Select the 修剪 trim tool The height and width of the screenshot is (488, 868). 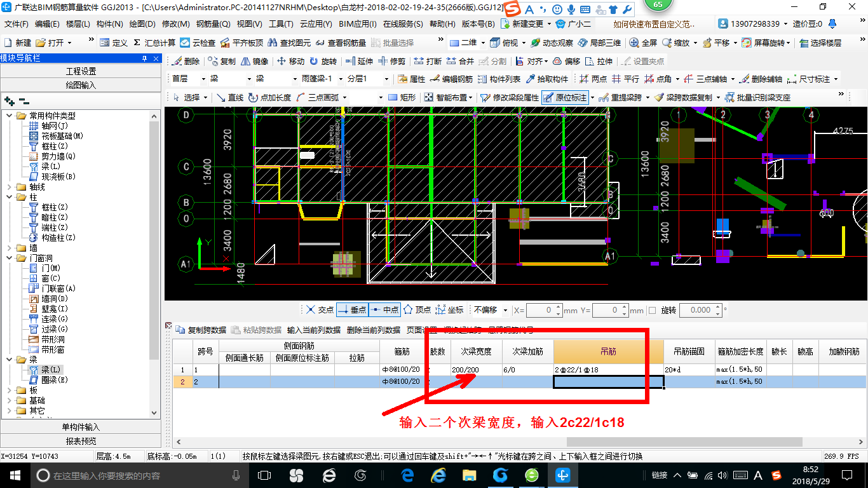click(x=391, y=61)
